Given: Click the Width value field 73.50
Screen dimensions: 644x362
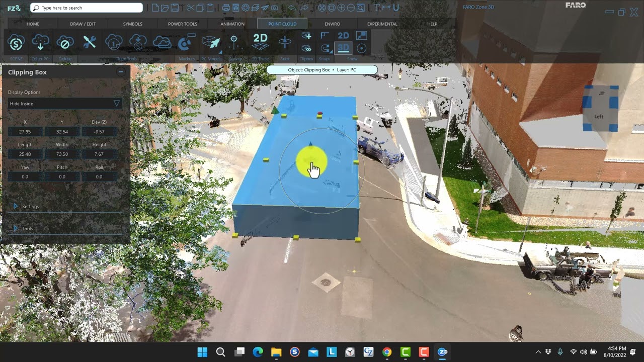Looking at the screenshot, I should coord(62,154).
